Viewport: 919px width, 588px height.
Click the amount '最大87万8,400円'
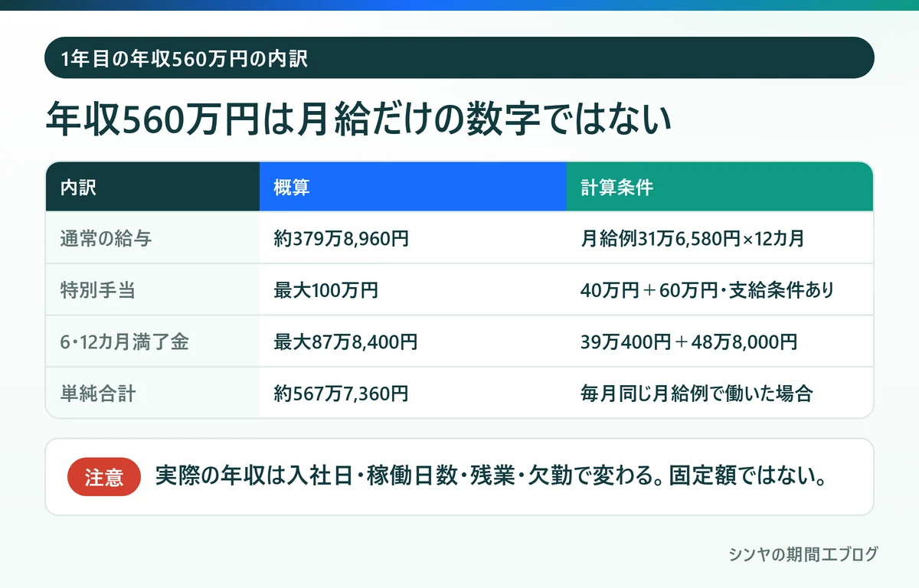[x=345, y=341]
